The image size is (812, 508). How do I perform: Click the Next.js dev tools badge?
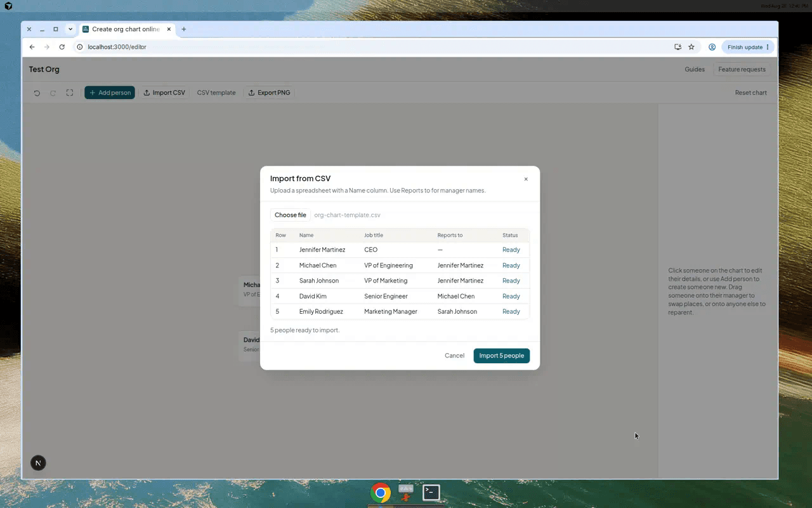(x=38, y=463)
